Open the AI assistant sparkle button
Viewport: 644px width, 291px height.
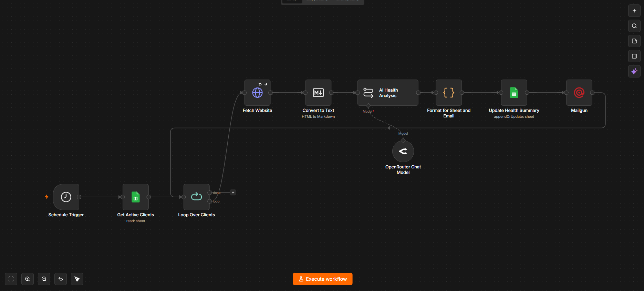[x=634, y=71]
